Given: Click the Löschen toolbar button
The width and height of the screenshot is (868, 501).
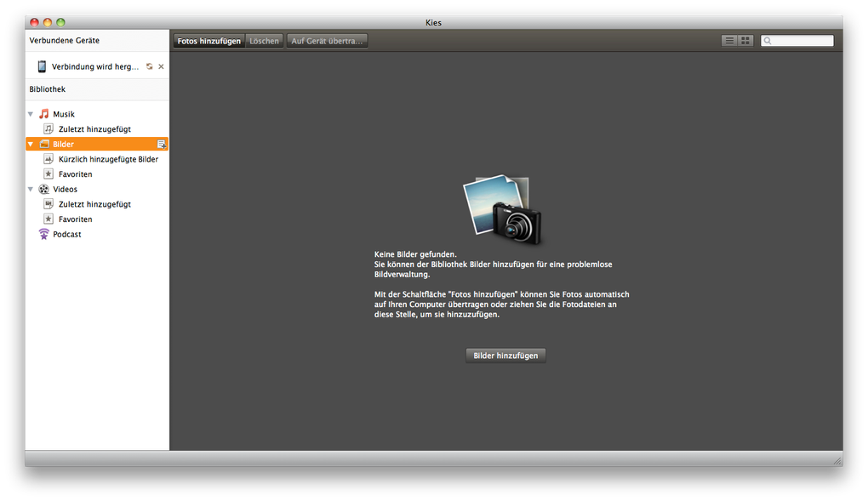Looking at the screenshot, I should (264, 41).
